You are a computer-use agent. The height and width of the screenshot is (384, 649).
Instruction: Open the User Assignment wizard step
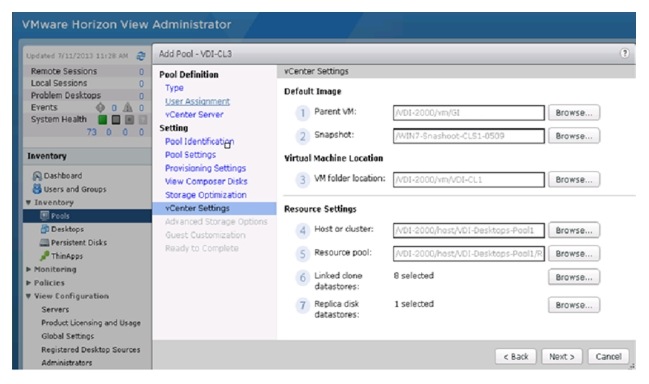[x=197, y=101]
